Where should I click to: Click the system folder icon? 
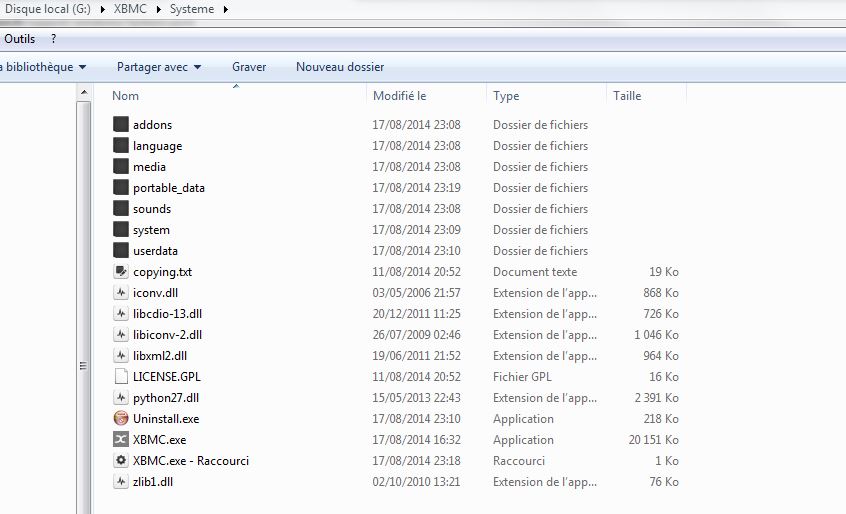(x=121, y=229)
